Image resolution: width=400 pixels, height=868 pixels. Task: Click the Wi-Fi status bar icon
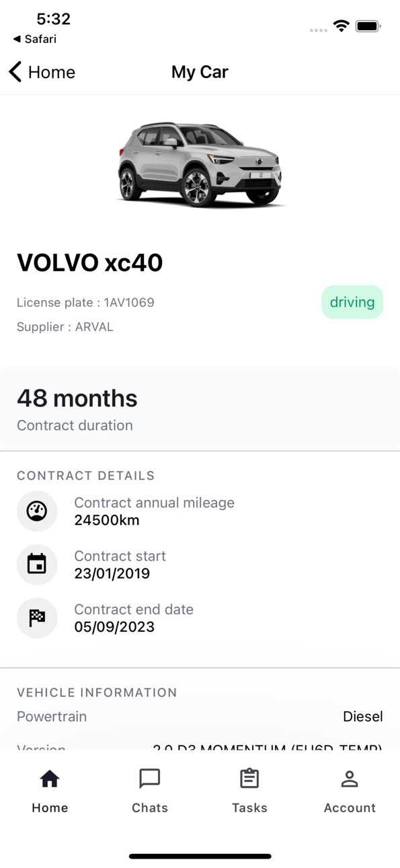pos(342,26)
